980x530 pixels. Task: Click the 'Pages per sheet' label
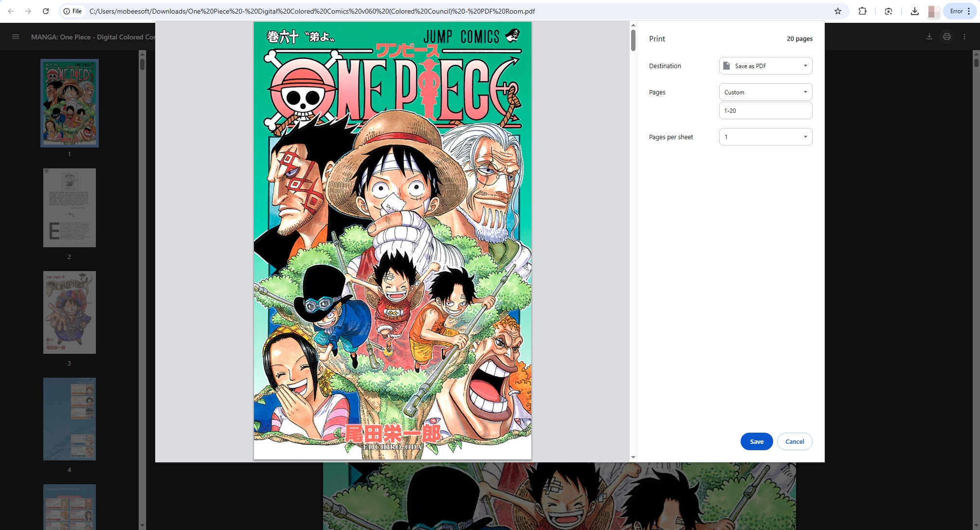tap(671, 137)
